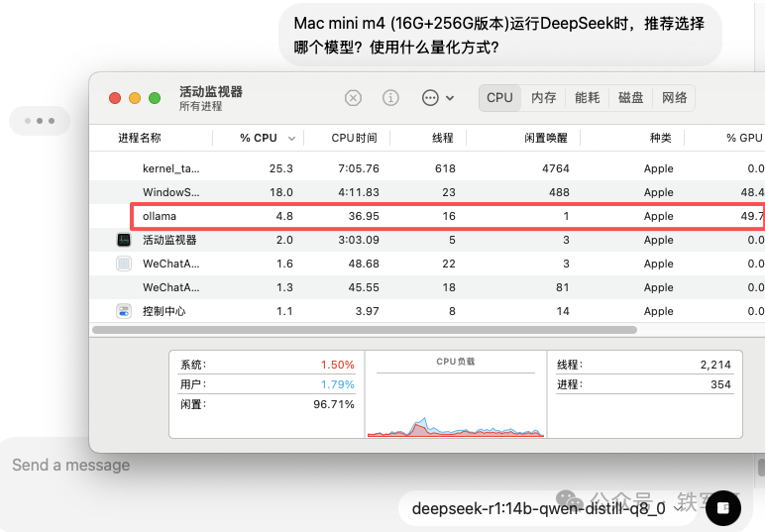The image size is (765, 532).
Task: Select the 控制中心 process name
Action: point(164,311)
